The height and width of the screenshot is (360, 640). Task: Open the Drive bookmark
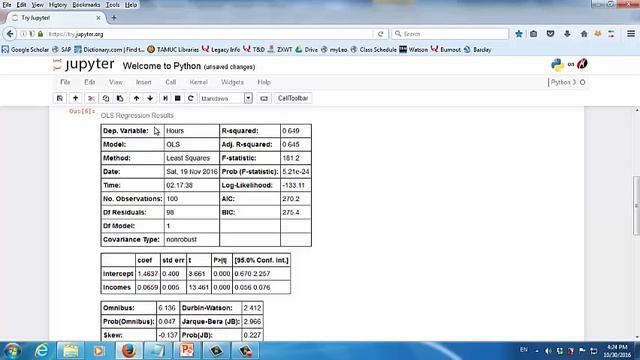click(306, 49)
